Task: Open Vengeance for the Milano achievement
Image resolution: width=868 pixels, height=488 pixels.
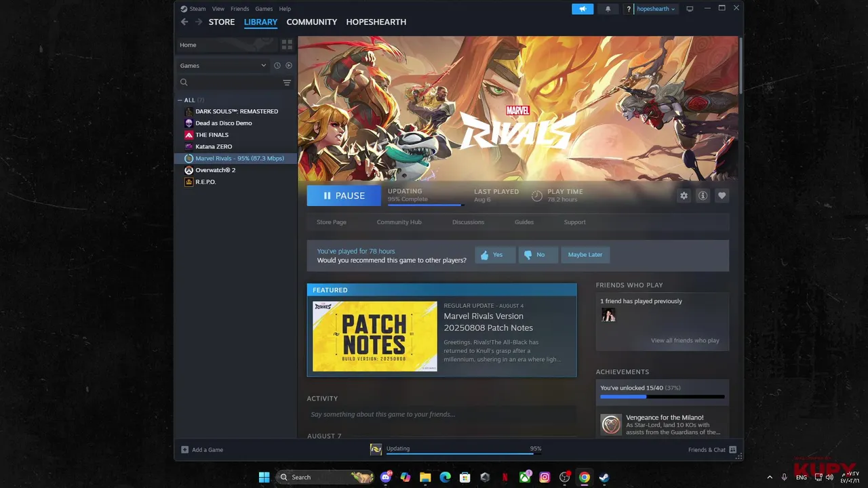Action: click(x=663, y=424)
